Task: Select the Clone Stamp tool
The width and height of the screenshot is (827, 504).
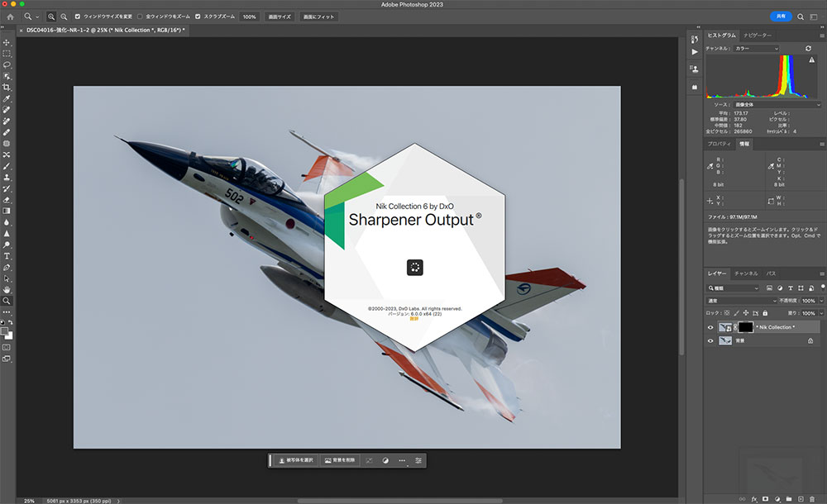Action: point(7,177)
